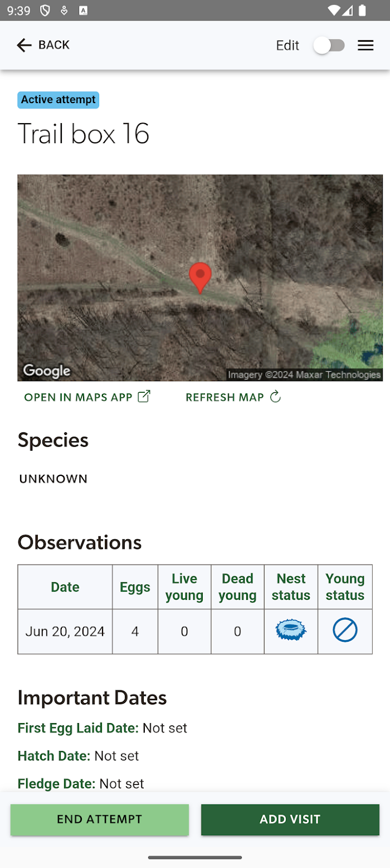Viewport: 390px width, 868px height.
Task: Tap the satellite map thumbnail
Action: tap(200, 277)
